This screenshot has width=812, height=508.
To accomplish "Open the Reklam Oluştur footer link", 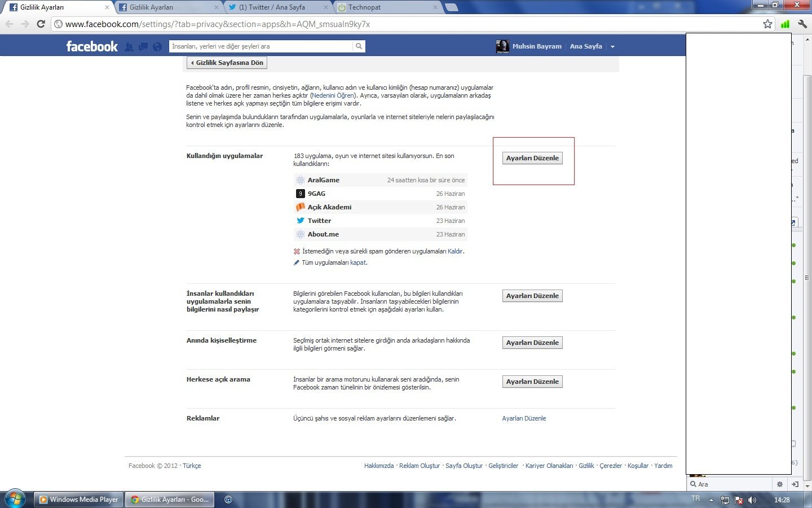I will 420,466.
